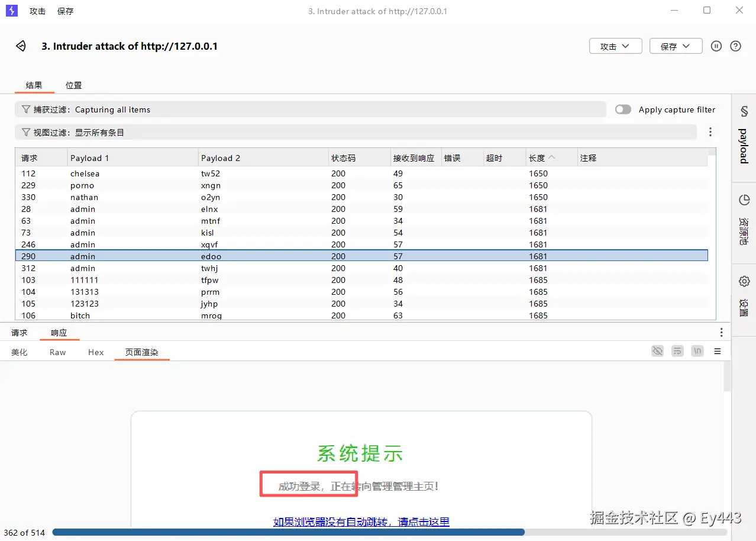Screen dimensions: 756x541
Task: Select request row 229 porno
Action: [x=361, y=185]
